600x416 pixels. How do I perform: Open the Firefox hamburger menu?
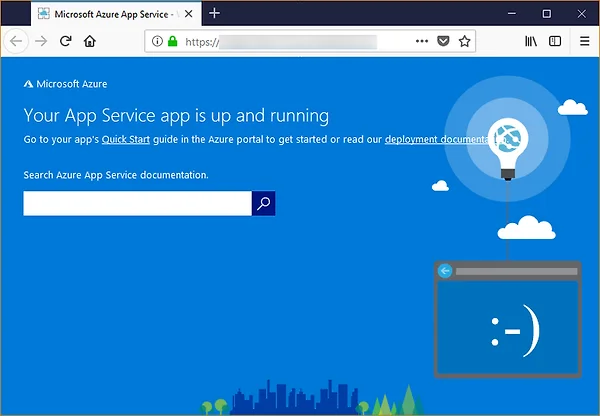584,41
